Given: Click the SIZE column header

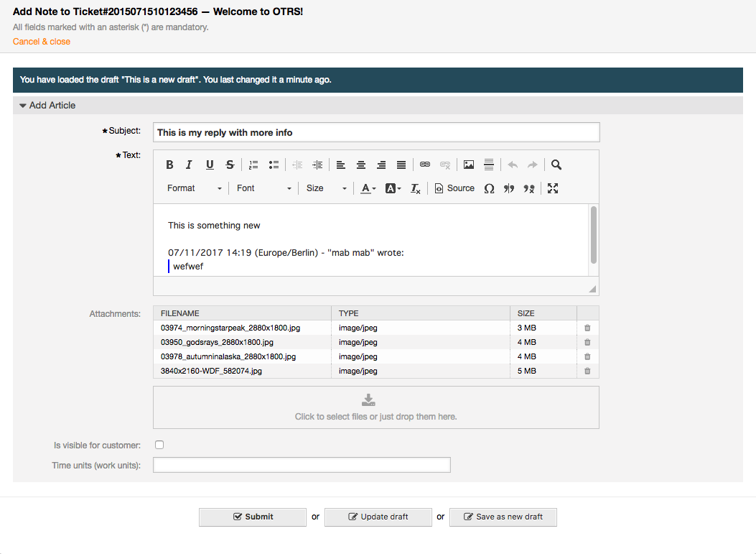Looking at the screenshot, I should [x=543, y=313].
